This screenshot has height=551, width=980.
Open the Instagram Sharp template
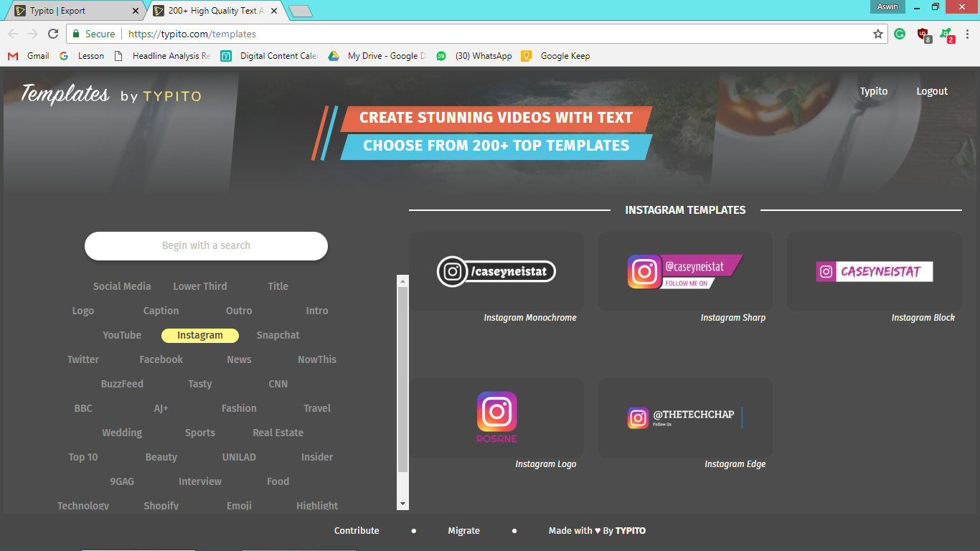(x=686, y=271)
